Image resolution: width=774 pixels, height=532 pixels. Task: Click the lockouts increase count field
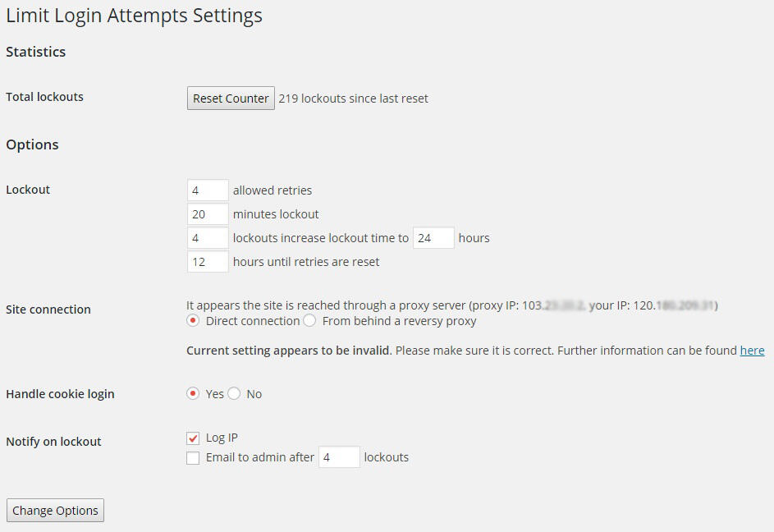click(x=208, y=238)
